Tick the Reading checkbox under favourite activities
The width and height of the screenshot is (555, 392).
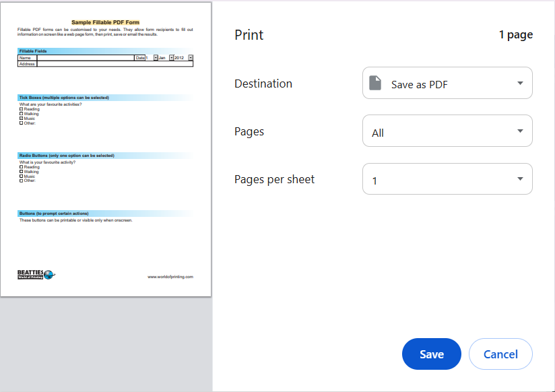(21, 109)
